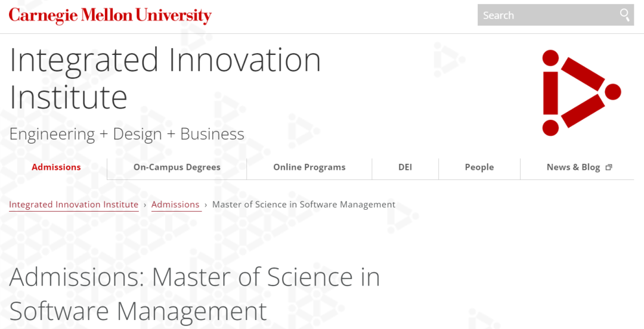
Task: Click the Integrated Innovation Institute breadcrumb link
Action: click(x=73, y=204)
